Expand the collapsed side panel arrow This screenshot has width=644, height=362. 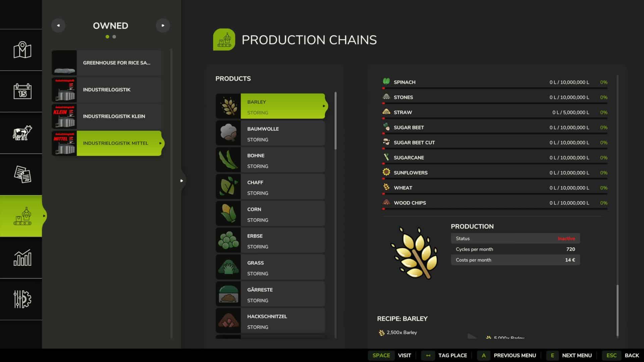pos(181,181)
